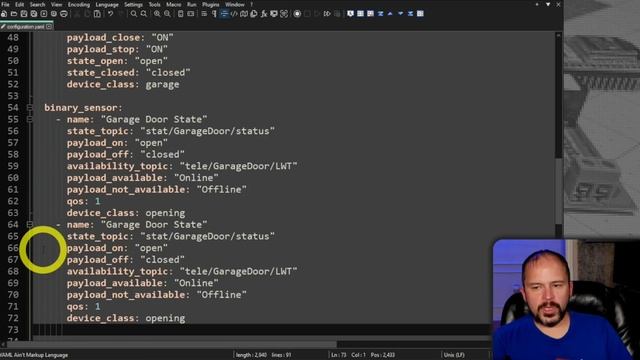Open the top-right document list dropdown arrow
Viewport: 640px width, 360px height.
(548, 4)
